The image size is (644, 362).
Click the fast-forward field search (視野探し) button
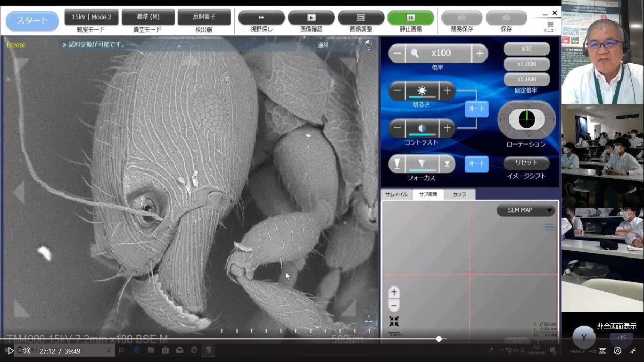[261, 17]
